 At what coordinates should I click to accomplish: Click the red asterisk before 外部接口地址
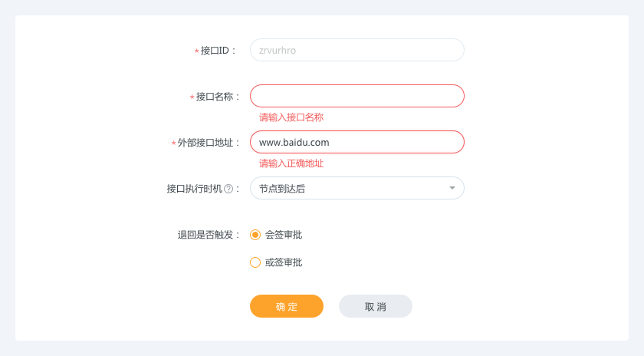173,143
